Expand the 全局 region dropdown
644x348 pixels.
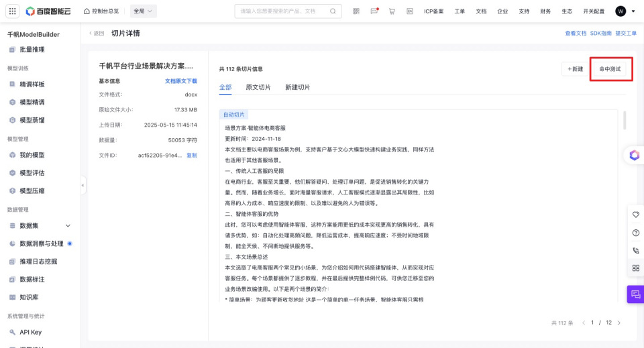tap(143, 11)
